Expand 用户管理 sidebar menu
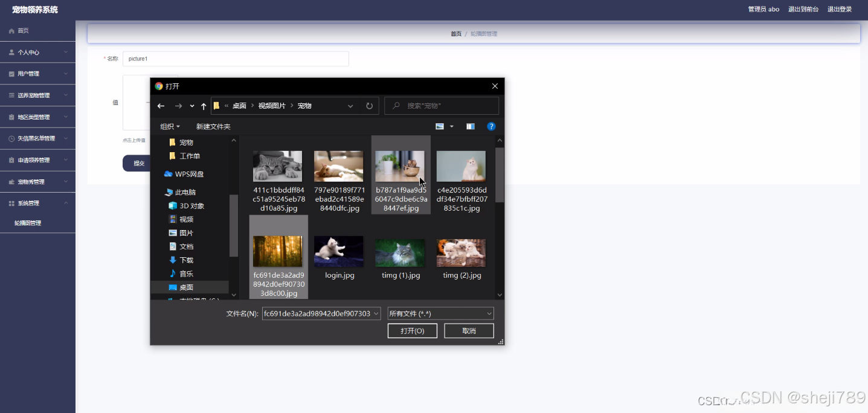Viewport: 868px width, 413px height. point(37,74)
